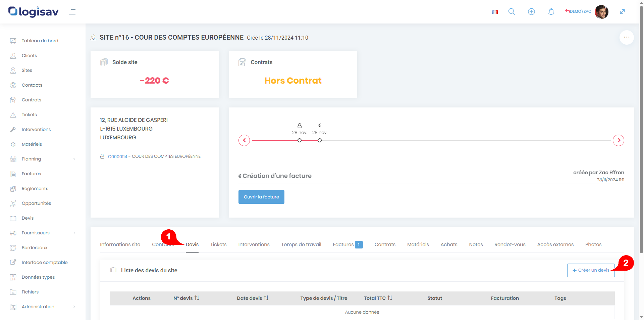
Task: Go to previous timeline events arrow
Action: [x=244, y=140]
